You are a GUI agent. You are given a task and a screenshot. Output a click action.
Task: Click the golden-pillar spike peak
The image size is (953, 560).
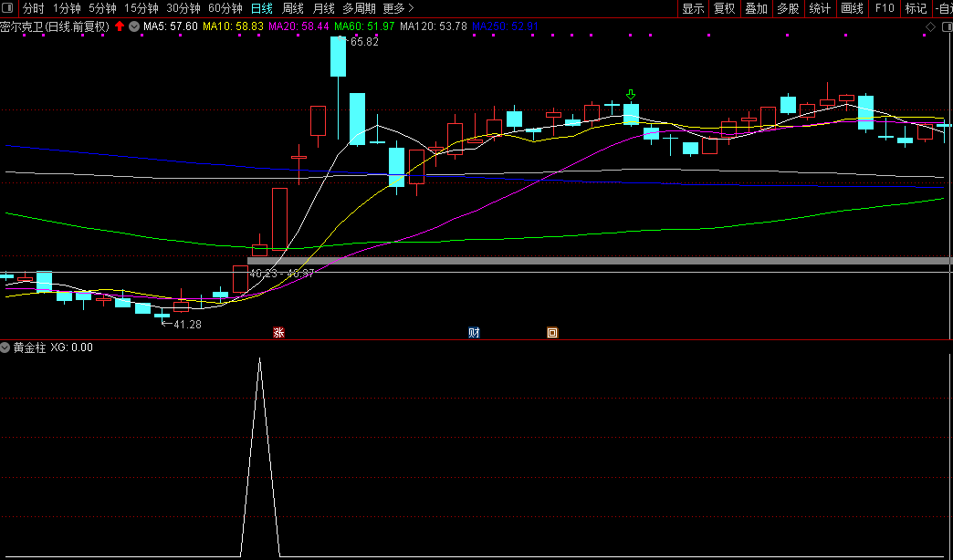click(259, 359)
